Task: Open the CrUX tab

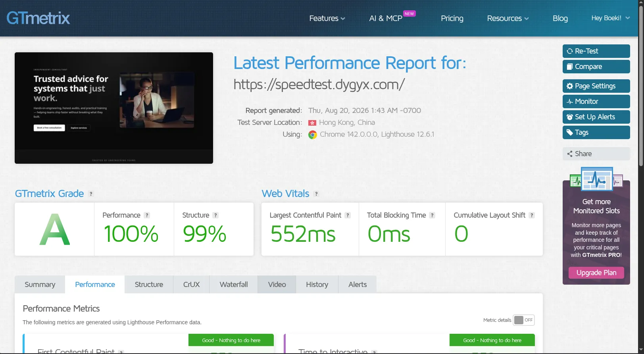Action: tap(191, 285)
